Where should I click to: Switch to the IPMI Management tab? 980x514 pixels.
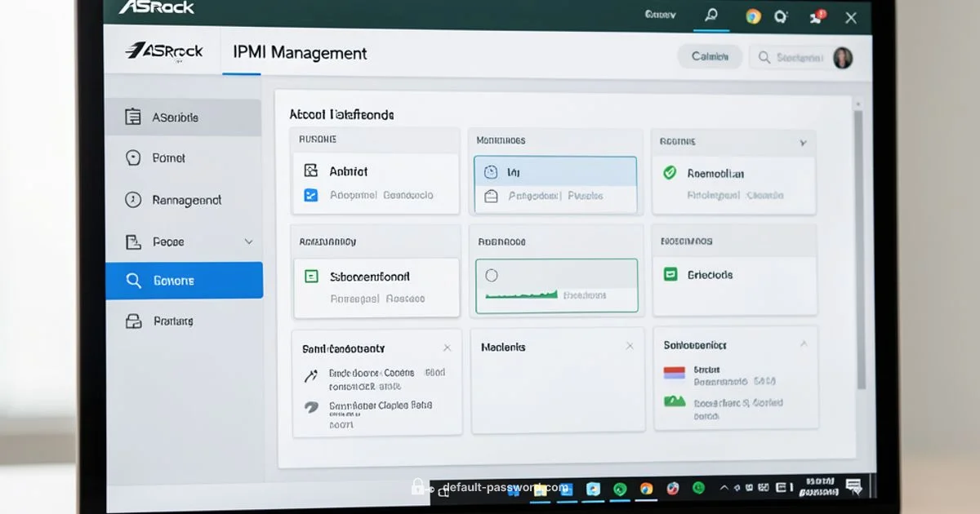[300, 53]
